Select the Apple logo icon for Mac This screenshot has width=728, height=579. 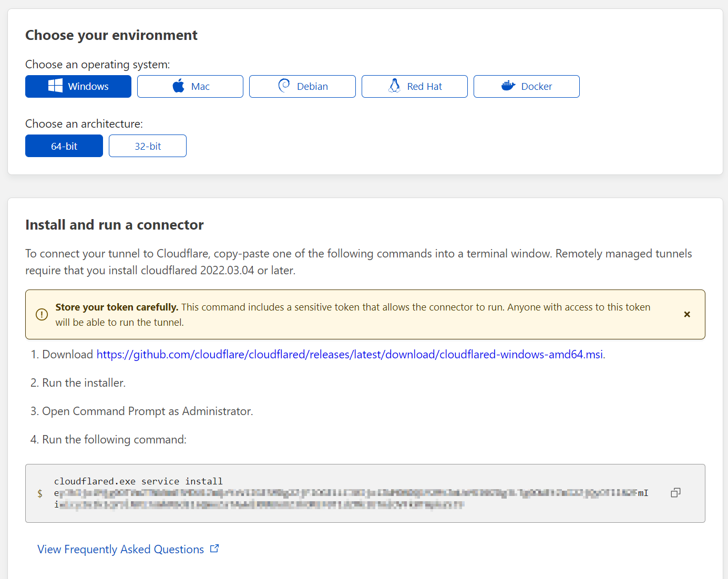click(x=178, y=86)
